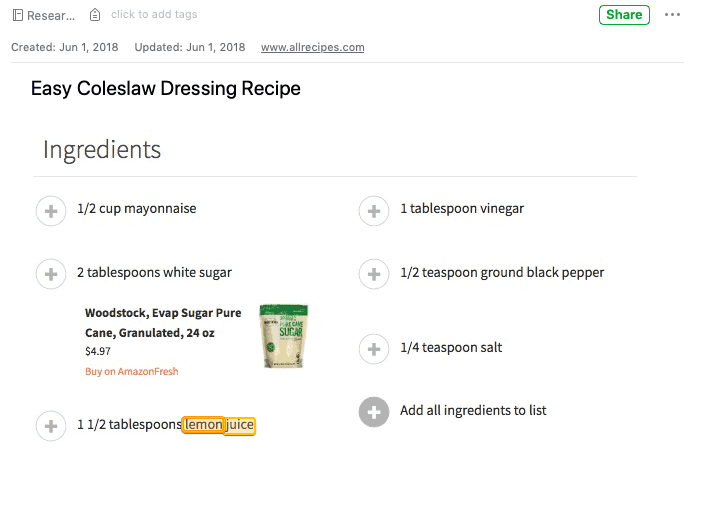Click the highlighted word lemon
704x511 pixels.
pos(203,425)
